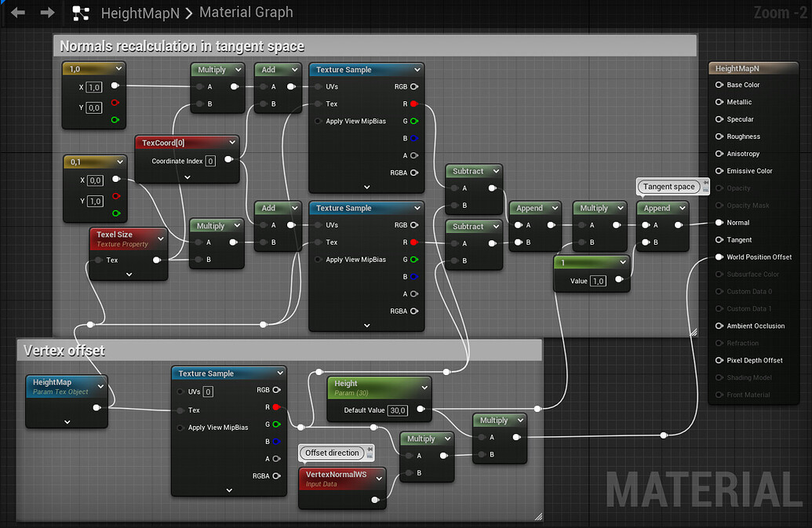
Task: Toggle Apply View MipBias in the Vertex offset node
Action: click(180, 428)
